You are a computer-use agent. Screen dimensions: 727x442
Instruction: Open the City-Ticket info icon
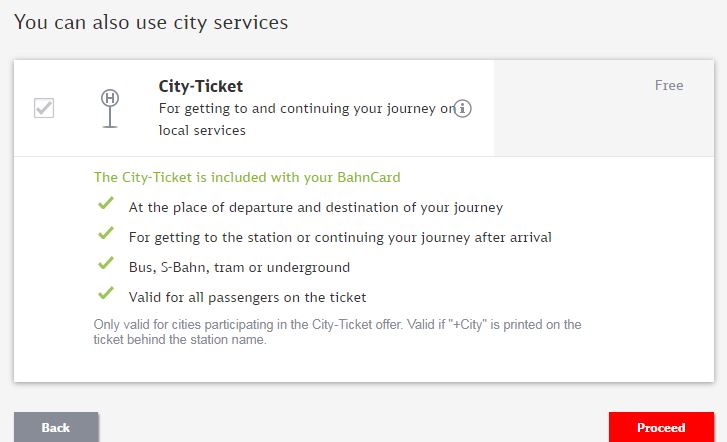click(x=462, y=109)
